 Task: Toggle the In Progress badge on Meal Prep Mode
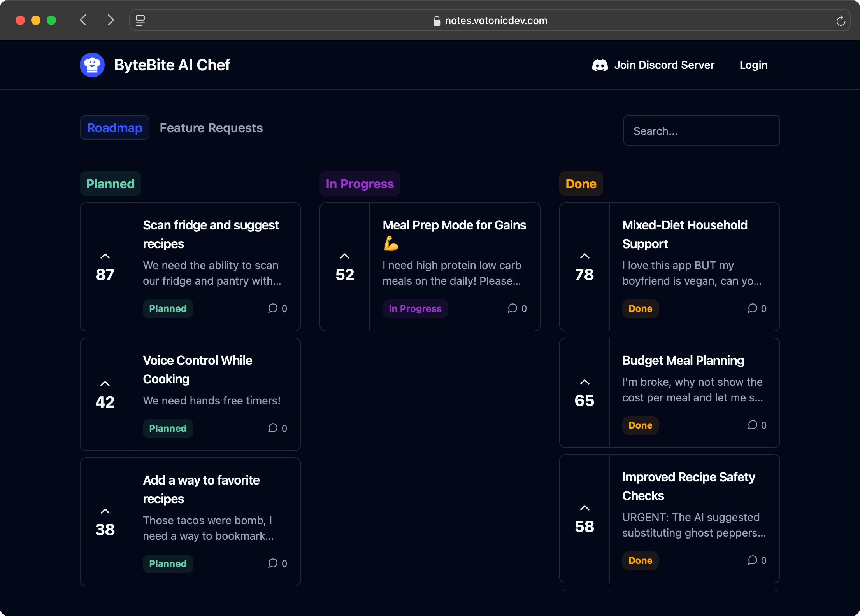[415, 308]
